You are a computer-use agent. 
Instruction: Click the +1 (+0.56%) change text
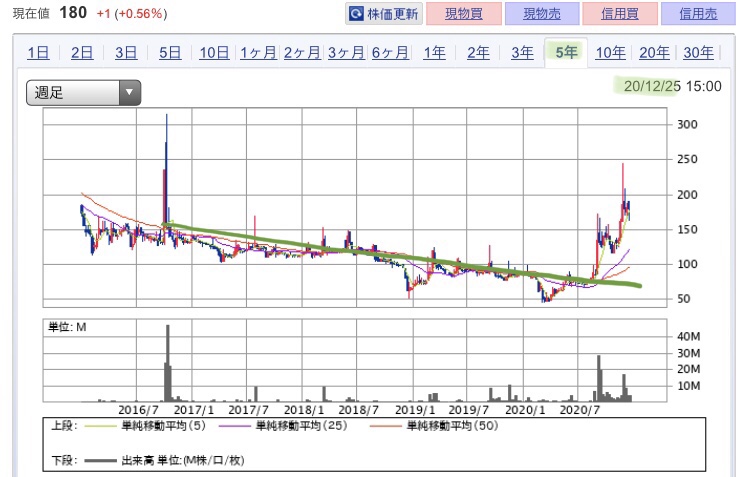pos(132,14)
